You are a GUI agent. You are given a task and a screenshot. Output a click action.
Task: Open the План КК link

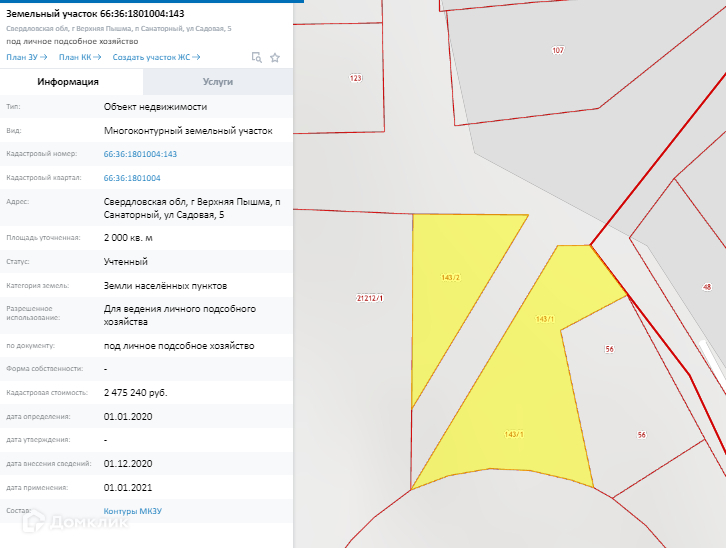click(x=80, y=57)
